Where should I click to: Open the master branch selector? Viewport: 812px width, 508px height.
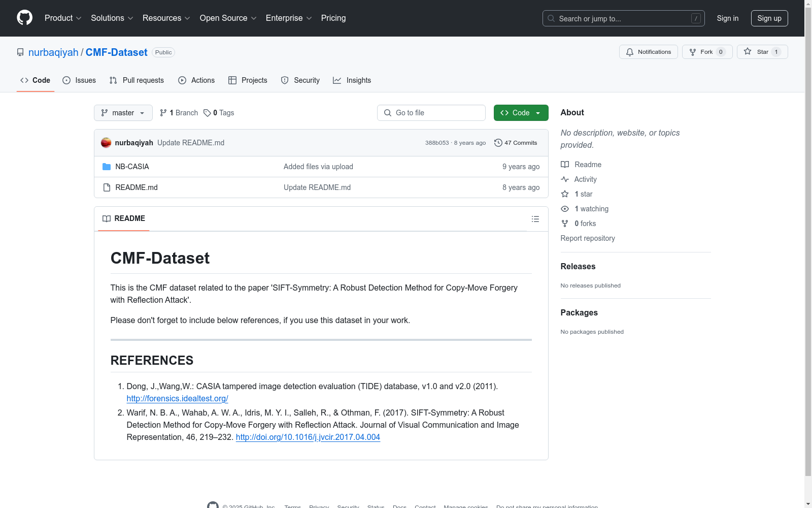(x=123, y=113)
